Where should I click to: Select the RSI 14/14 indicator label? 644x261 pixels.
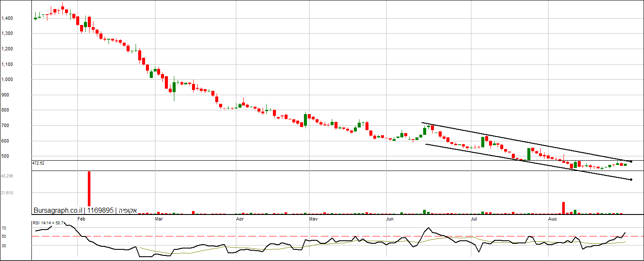click(x=48, y=223)
